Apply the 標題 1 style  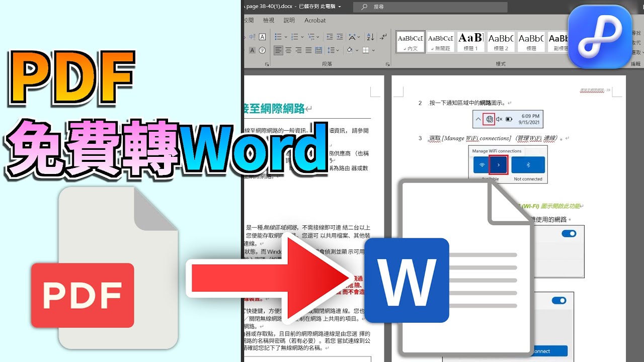tap(471, 42)
